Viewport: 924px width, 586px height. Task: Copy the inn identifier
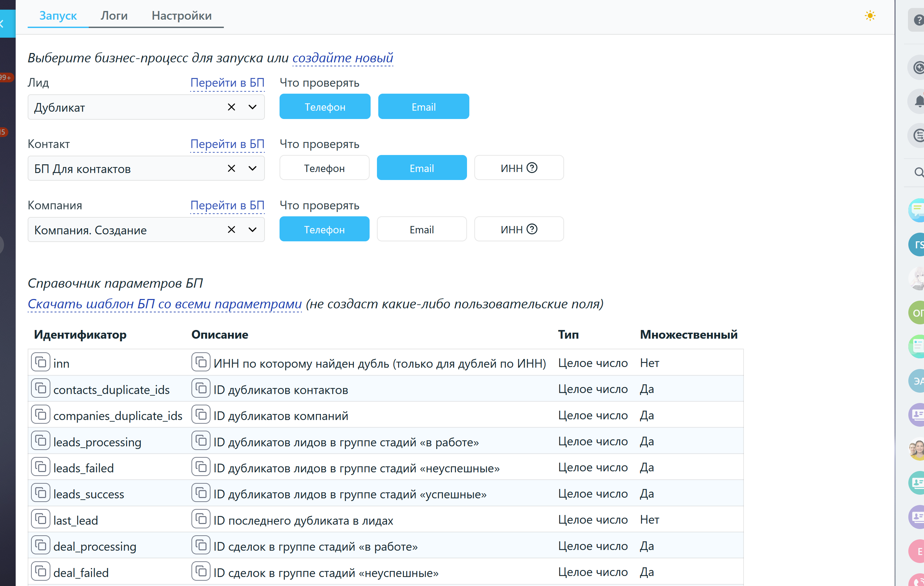pyautogui.click(x=40, y=362)
